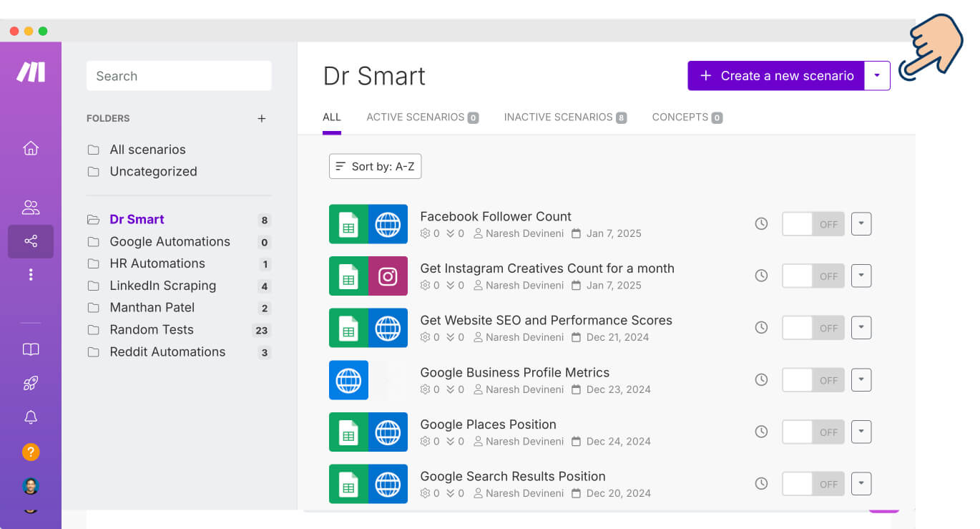The image size is (980, 529).
Task: Switch to the ALL tab
Action: [x=332, y=117]
